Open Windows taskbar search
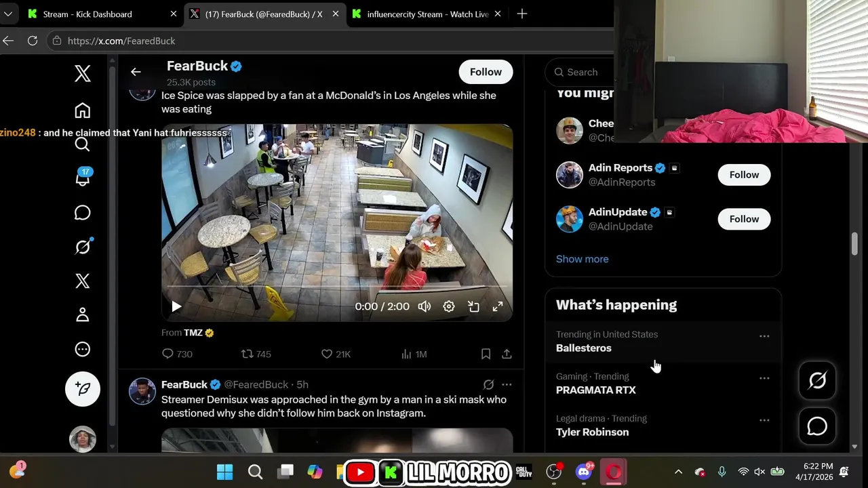This screenshot has height=488, width=868. [x=255, y=472]
